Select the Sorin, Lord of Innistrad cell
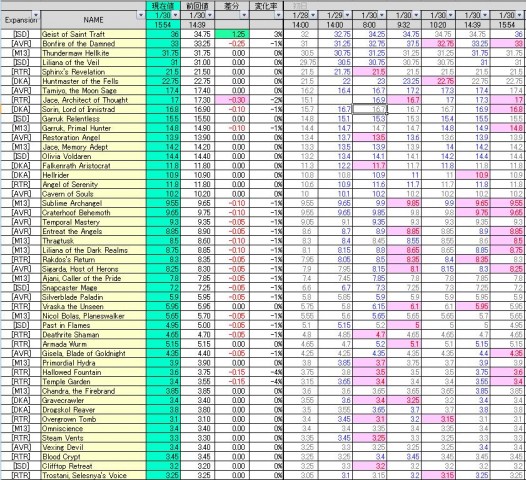 (93, 109)
